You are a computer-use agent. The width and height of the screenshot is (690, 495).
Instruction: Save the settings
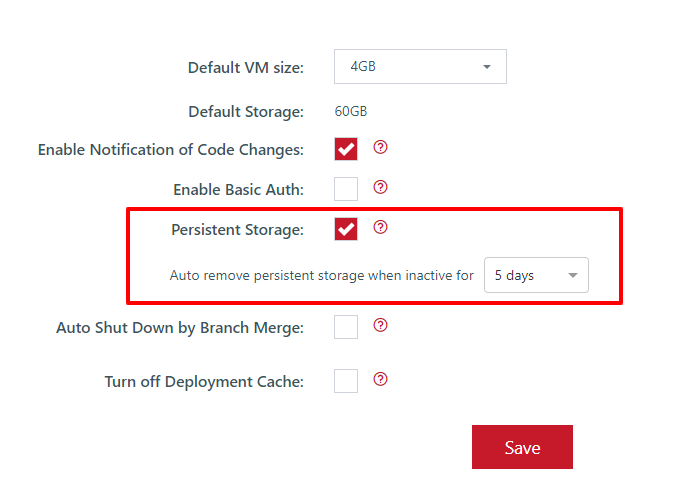(522, 447)
